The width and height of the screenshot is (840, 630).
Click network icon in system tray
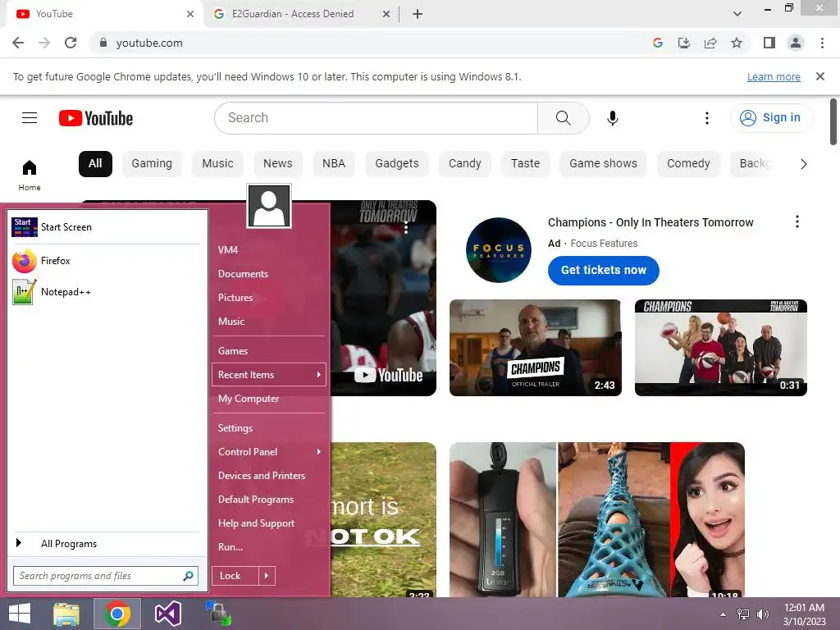point(743,614)
